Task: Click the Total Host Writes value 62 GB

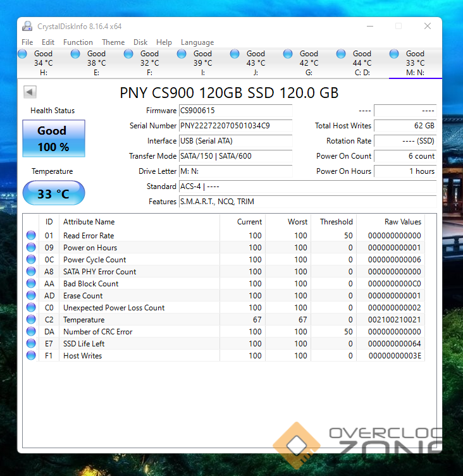Action: 405,126
